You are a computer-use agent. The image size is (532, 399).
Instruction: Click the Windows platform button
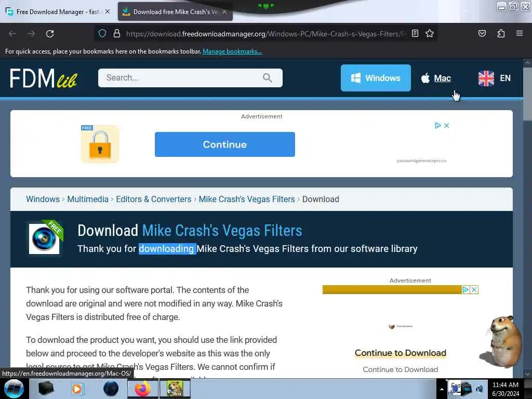[376, 78]
